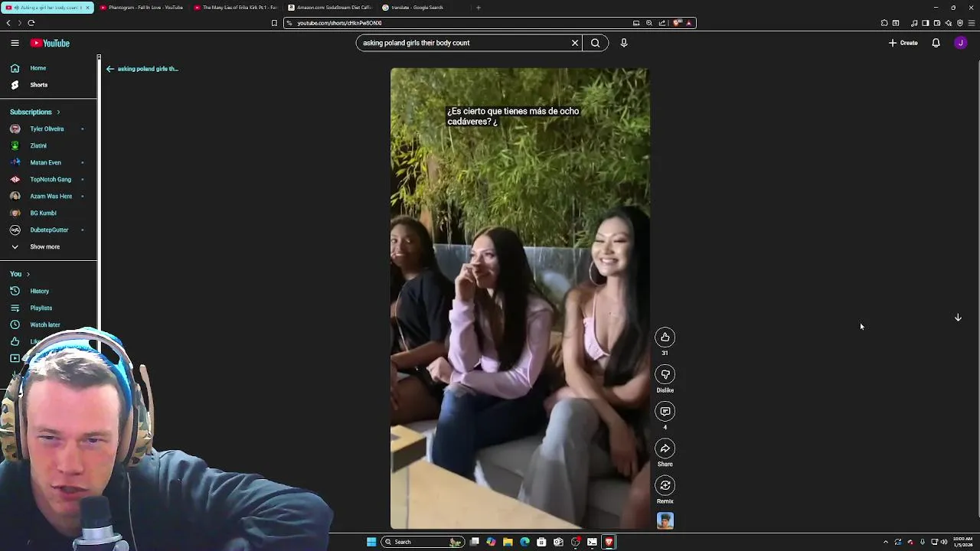Reload the page in the browser
Image resolution: width=980 pixels, height=551 pixels.
(x=31, y=23)
